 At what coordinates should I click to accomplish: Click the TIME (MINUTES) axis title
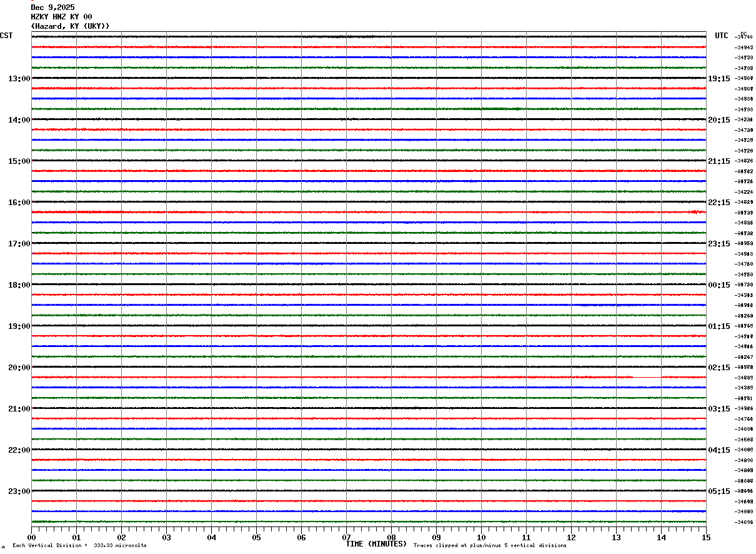376,544
